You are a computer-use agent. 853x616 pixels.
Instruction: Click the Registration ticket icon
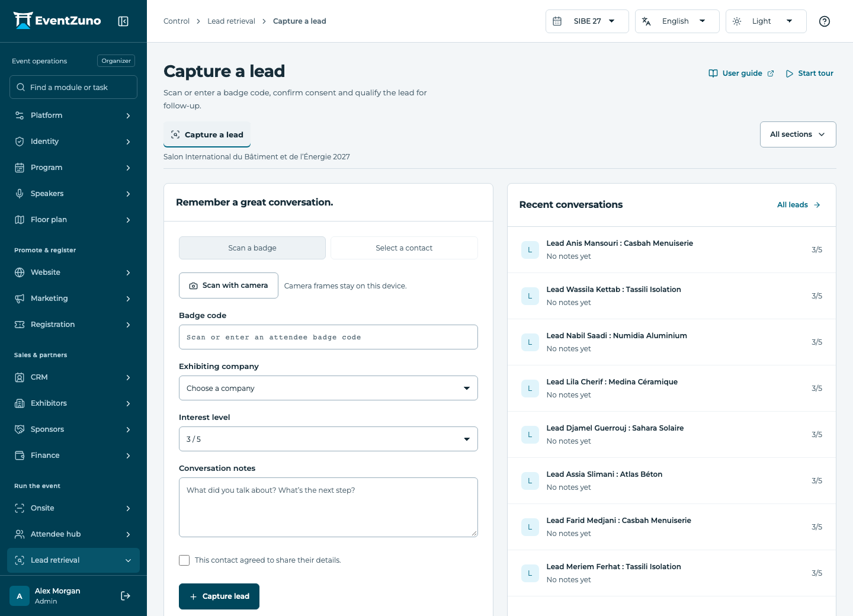point(20,325)
